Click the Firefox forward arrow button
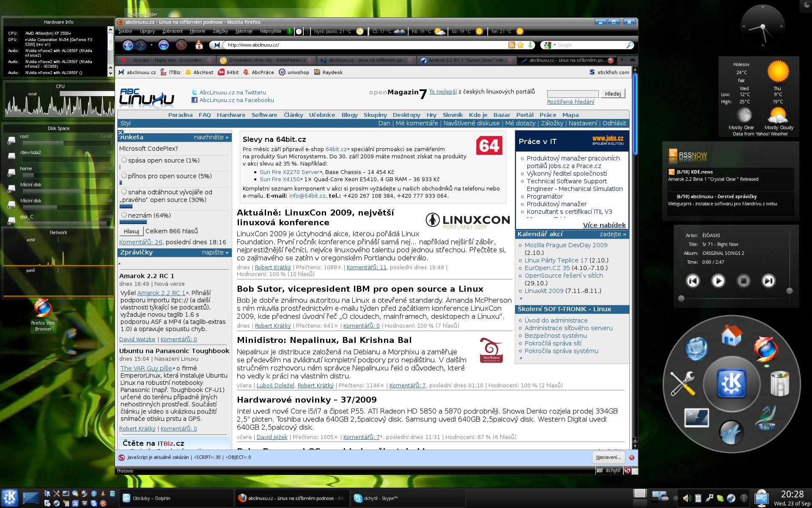The image size is (812, 508). click(141, 45)
